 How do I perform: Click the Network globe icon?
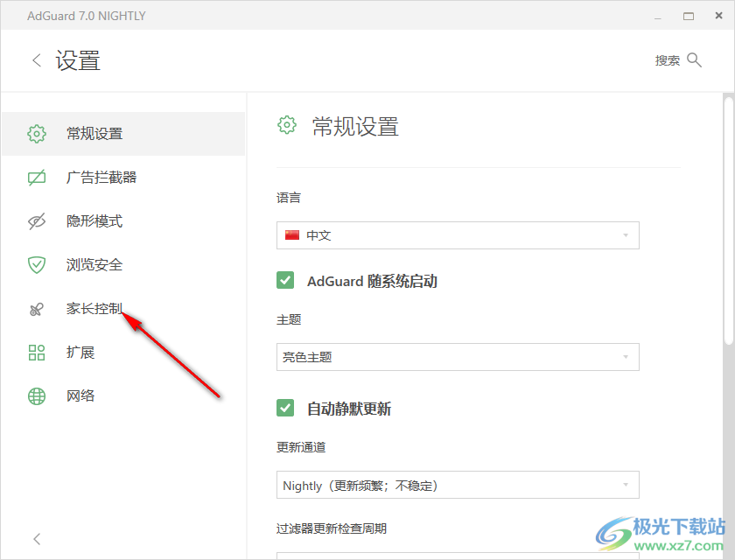(x=37, y=396)
